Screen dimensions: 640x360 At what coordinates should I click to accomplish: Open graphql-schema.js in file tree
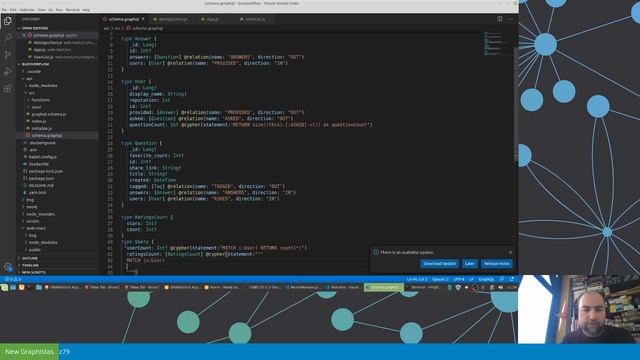[x=49, y=114]
